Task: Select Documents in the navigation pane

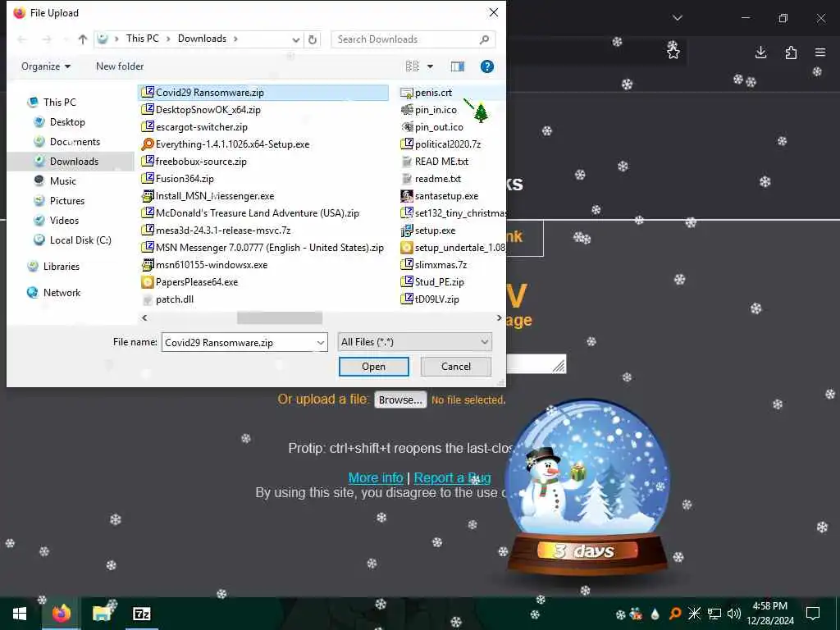Action: pyautogui.click(x=75, y=142)
